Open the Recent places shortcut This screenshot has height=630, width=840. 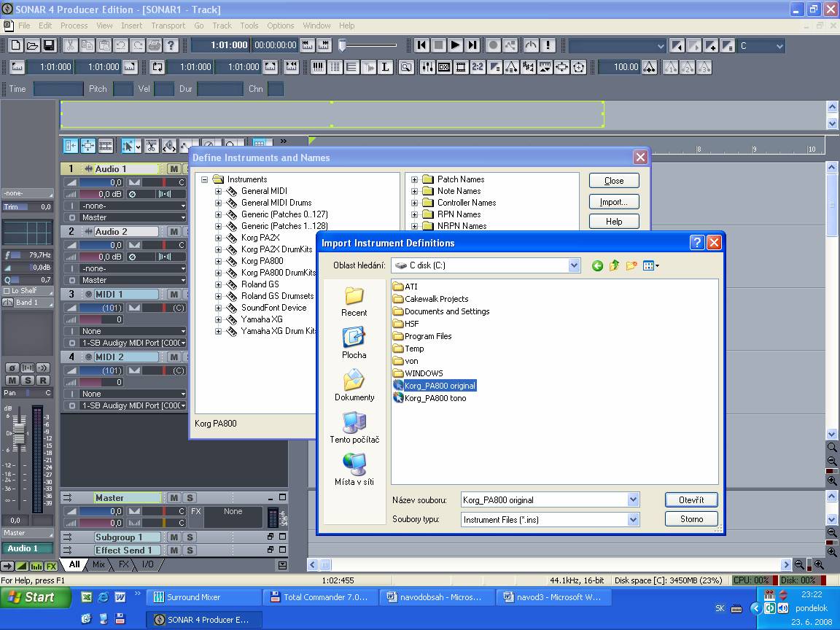coord(354,302)
